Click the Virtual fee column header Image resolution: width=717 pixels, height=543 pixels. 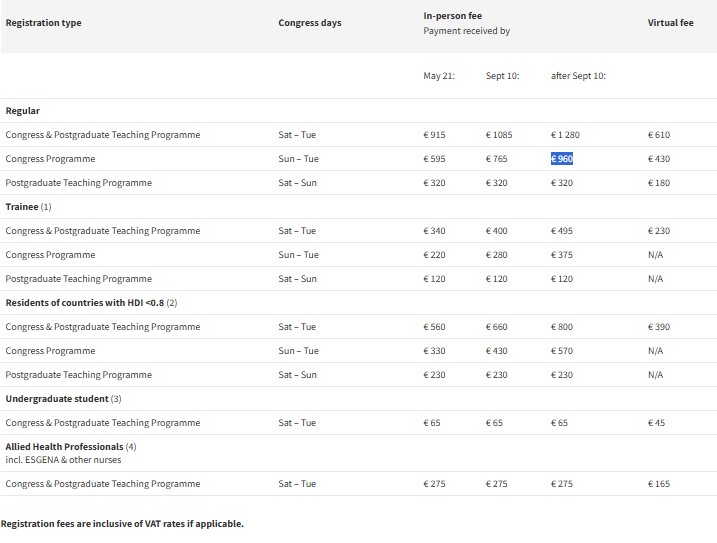670,23
